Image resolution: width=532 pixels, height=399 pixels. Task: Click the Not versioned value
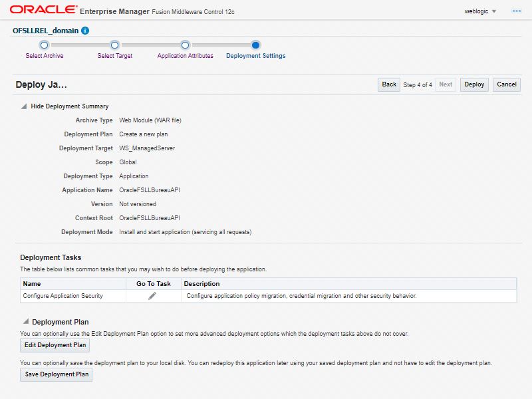tap(138, 204)
